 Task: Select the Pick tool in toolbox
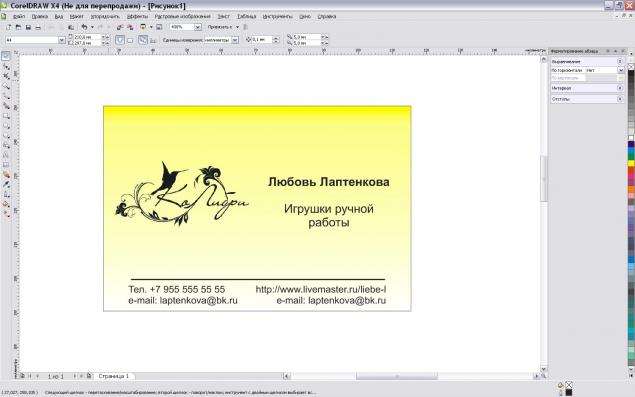pyautogui.click(x=6, y=56)
